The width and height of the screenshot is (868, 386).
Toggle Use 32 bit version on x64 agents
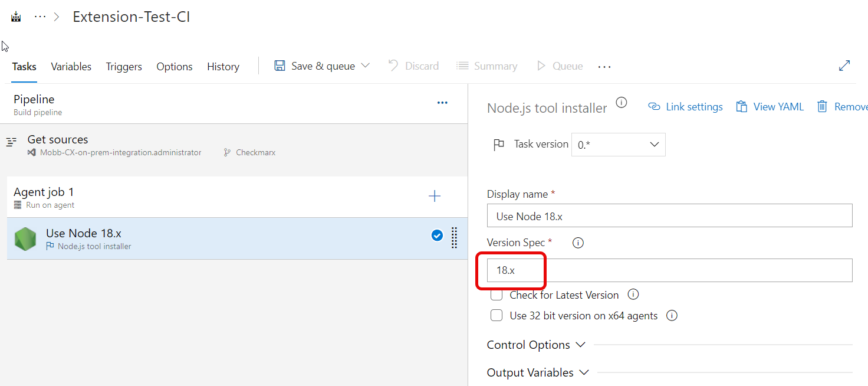(x=497, y=316)
